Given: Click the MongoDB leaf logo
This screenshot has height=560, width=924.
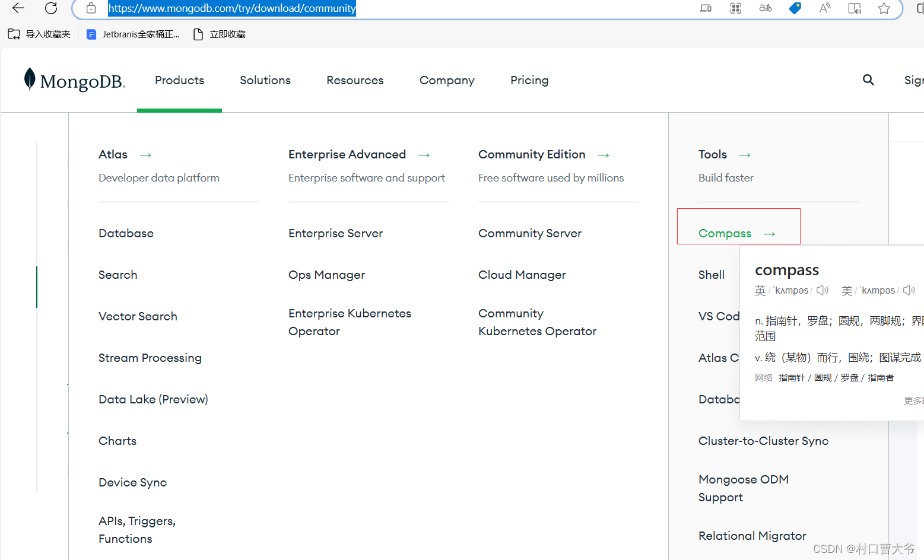Looking at the screenshot, I should tap(28, 79).
